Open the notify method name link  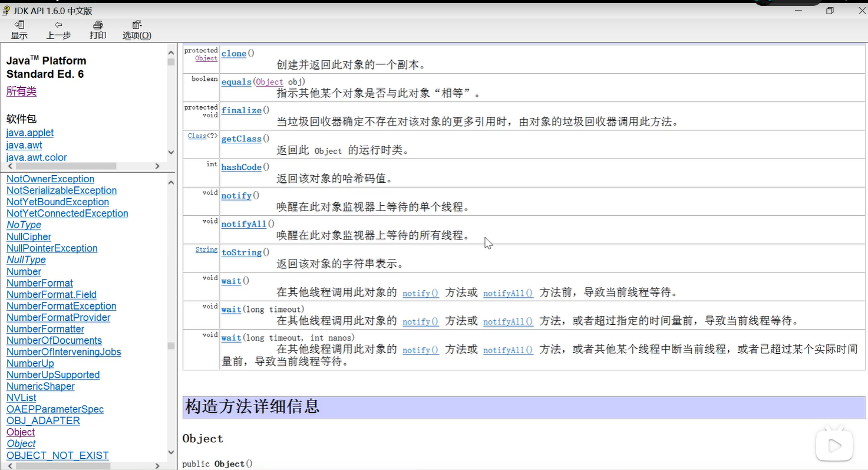236,196
